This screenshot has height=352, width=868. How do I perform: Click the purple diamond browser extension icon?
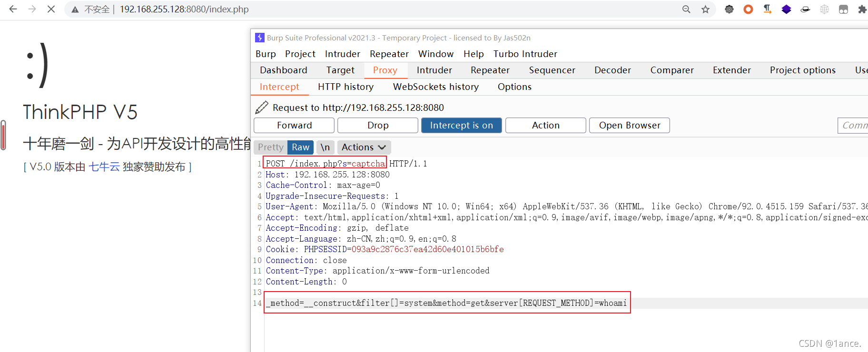(786, 9)
